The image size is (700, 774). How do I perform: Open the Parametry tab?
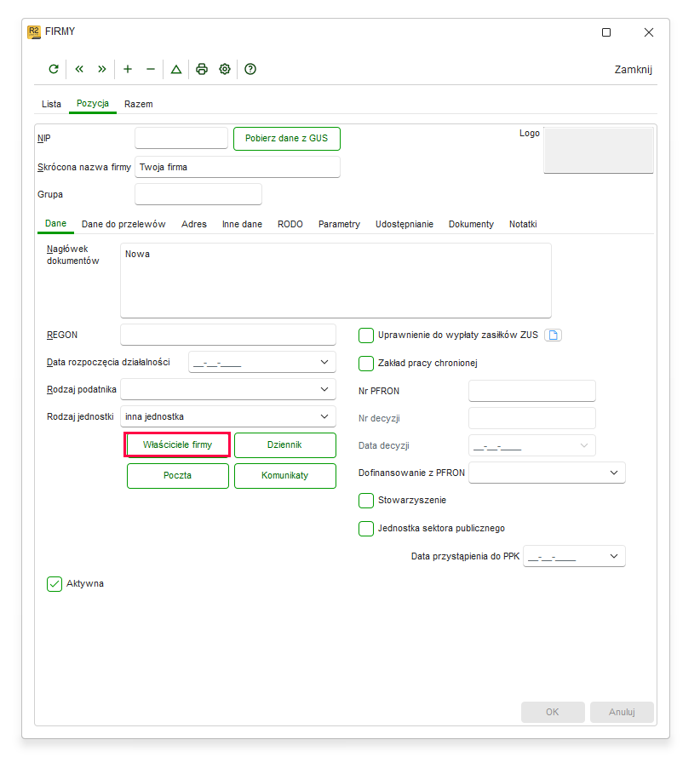[x=339, y=224]
